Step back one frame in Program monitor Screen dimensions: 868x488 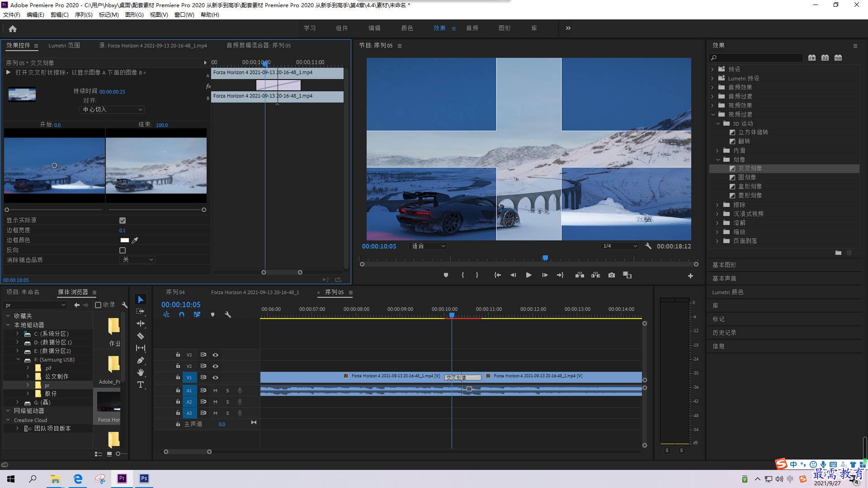pos(513,275)
